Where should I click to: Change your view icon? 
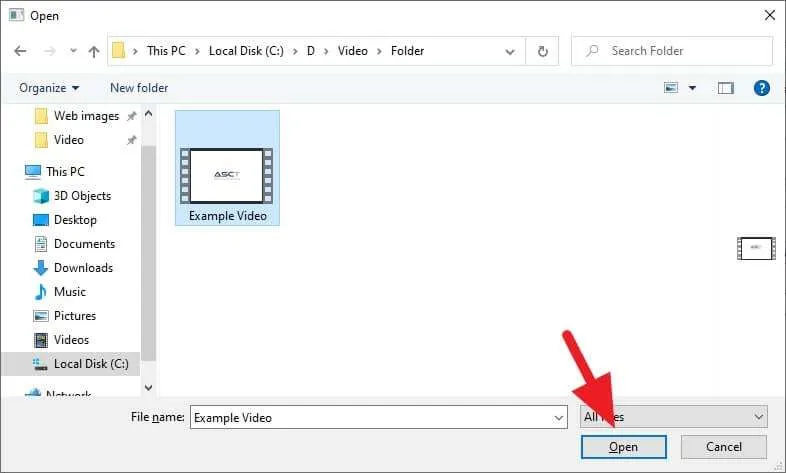coord(671,88)
